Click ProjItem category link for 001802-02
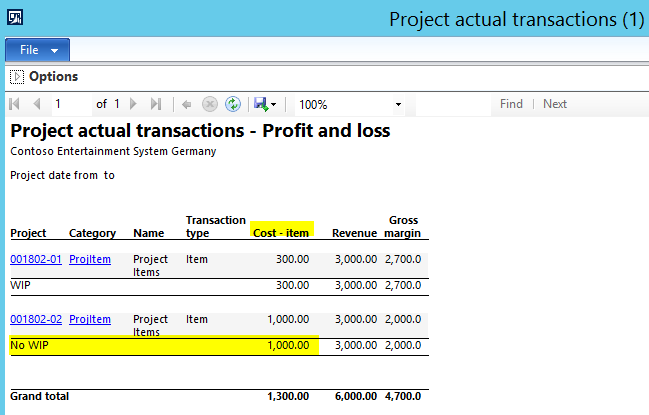 click(90, 319)
